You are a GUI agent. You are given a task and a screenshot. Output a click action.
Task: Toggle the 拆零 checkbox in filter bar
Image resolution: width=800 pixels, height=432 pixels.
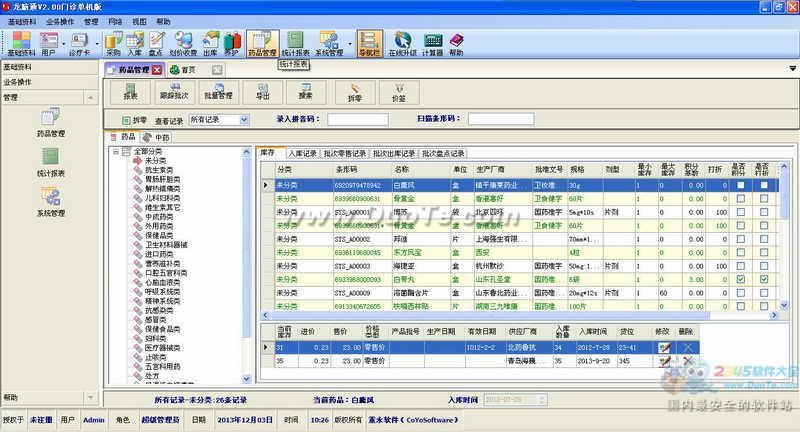(x=126, y=120)
